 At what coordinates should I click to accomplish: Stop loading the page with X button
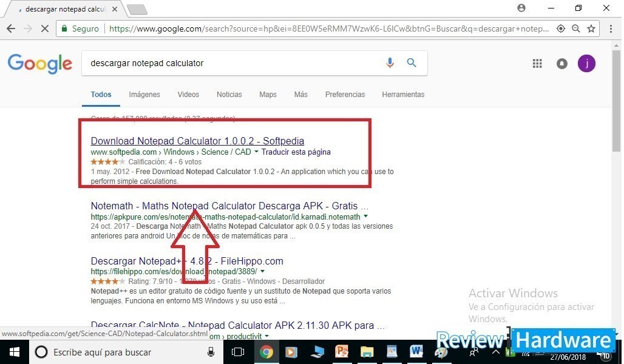pos(45,29)
